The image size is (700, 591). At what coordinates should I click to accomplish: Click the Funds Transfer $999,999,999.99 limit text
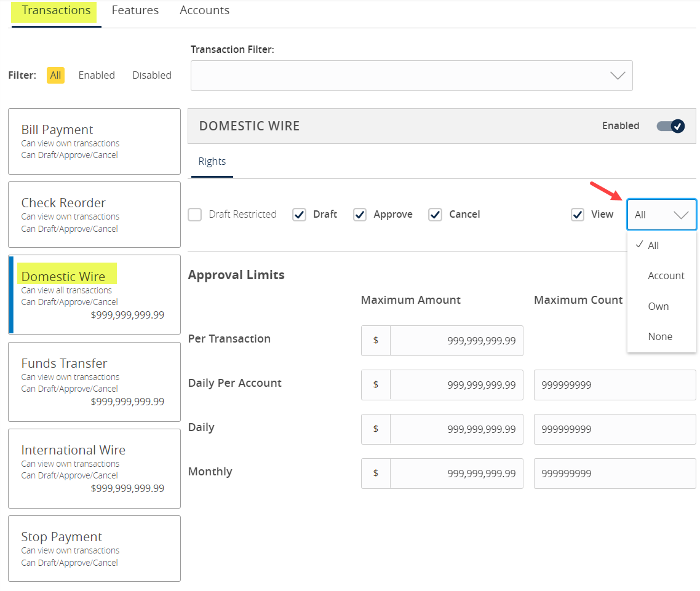(127, 402)
